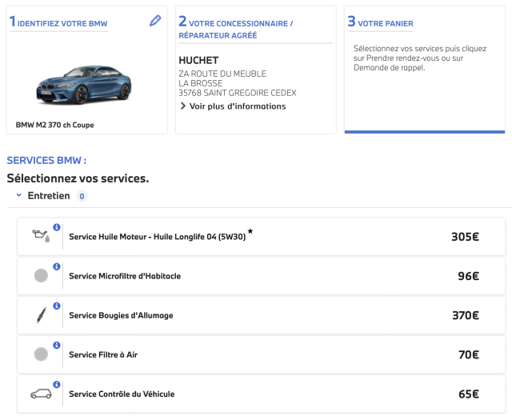Select Service Microfiltre d'Habitacle row
The height and width of the screenshot is (420, 512).
pos(262,276)
